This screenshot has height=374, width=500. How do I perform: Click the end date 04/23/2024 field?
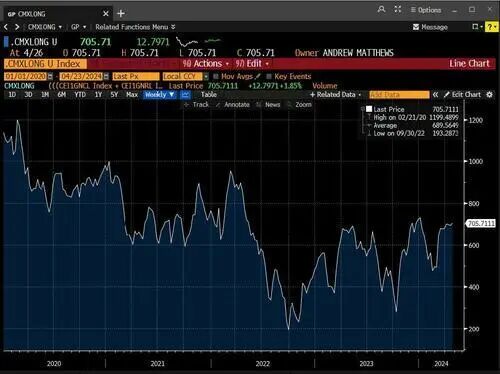pyautogui.click(x=81, y=76)
